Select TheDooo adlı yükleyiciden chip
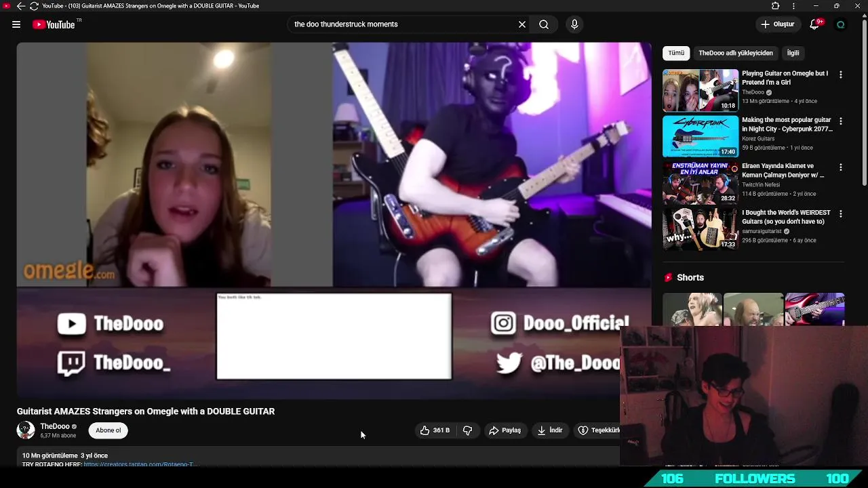 (x=736, y=53)
